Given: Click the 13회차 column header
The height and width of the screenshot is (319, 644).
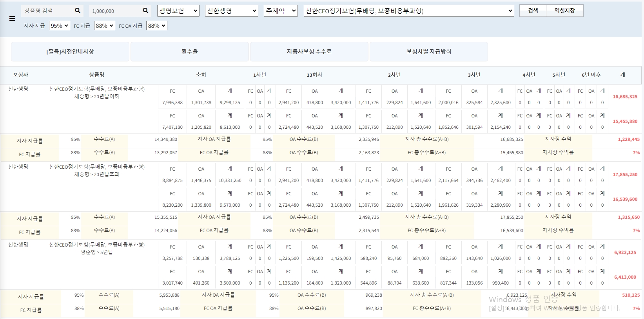Looking at the screenshot, I should tap(314, 75).
